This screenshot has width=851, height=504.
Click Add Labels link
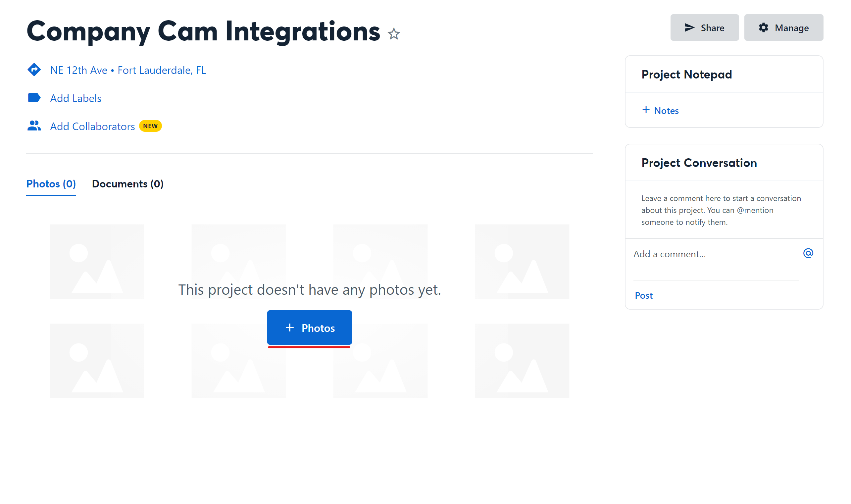click(75, 98)
